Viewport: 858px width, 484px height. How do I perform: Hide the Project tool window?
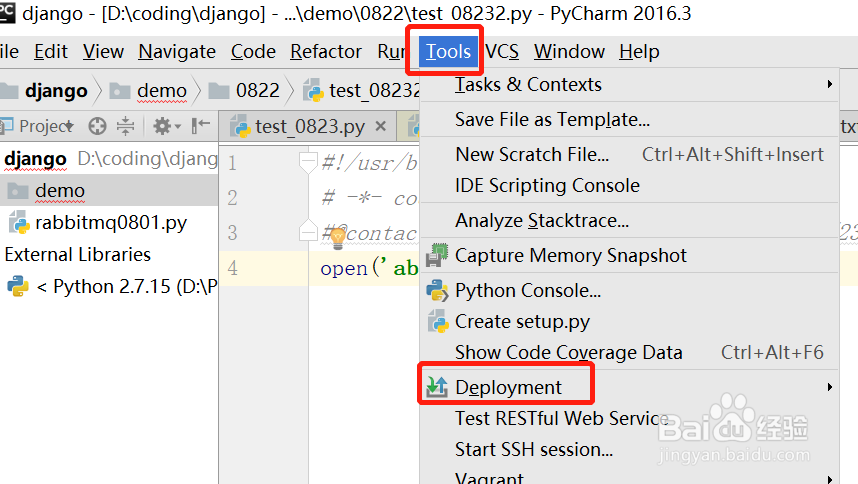pos(201,126)
